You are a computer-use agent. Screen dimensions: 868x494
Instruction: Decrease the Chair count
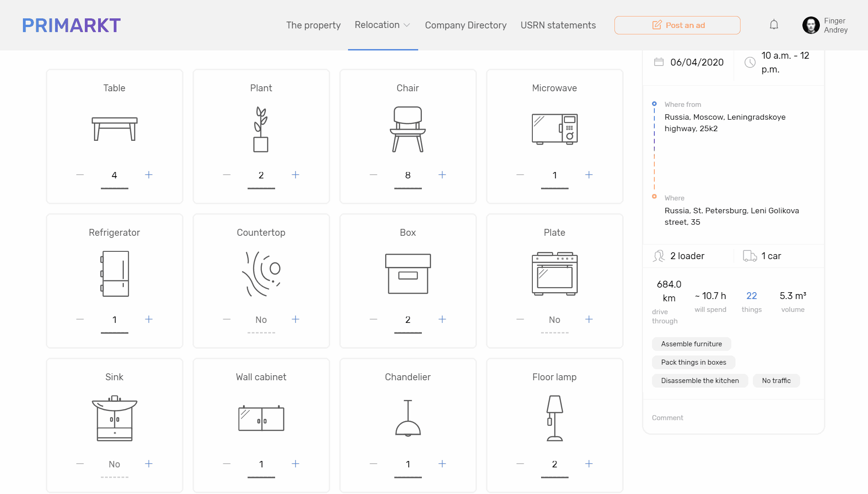pos(373,175)
